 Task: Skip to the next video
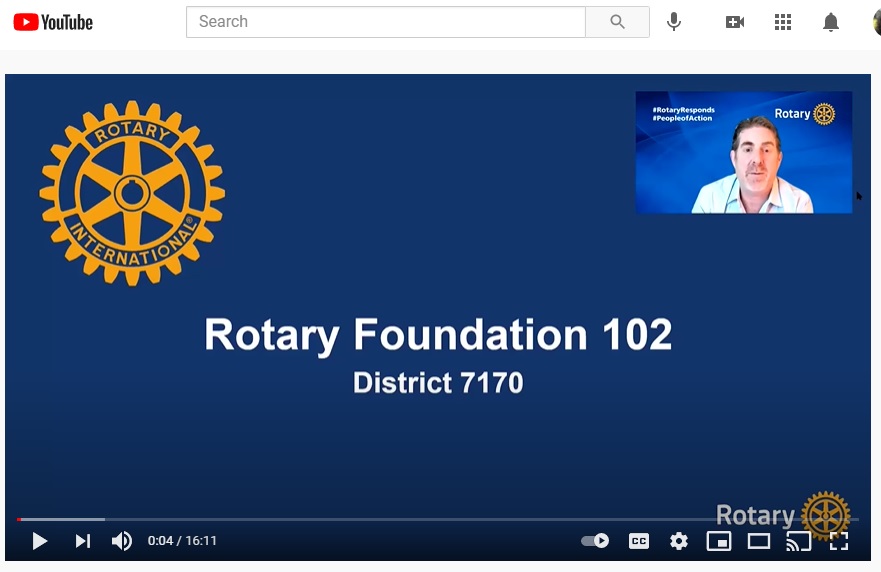coord(83,541)
